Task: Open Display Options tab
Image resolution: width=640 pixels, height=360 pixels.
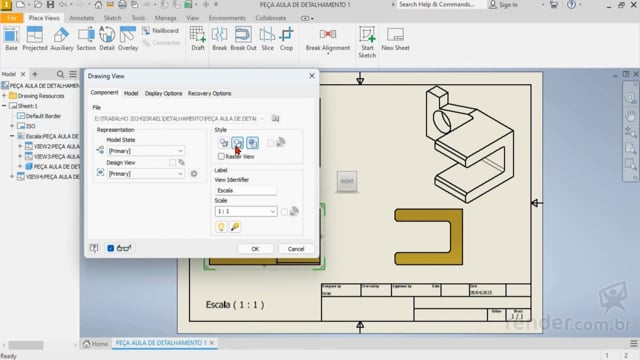Action: coord(163,93)
